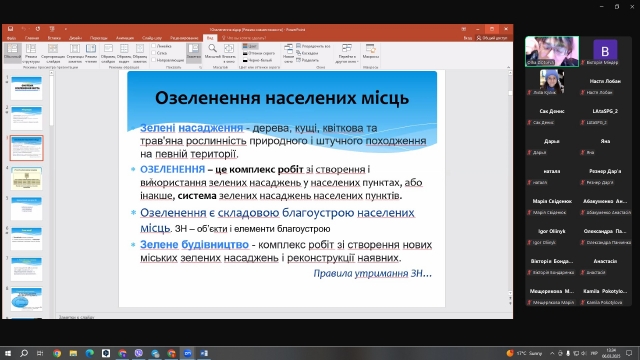Start slideshow from the quick access toolbar

pos(52,29)
